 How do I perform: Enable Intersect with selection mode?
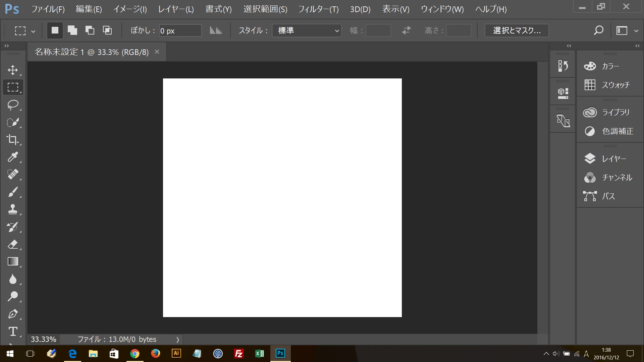[107, 31]
